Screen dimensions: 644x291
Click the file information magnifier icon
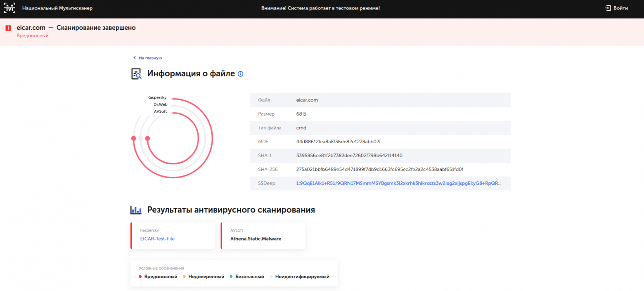pyautogui.click(x=136, y=74)
